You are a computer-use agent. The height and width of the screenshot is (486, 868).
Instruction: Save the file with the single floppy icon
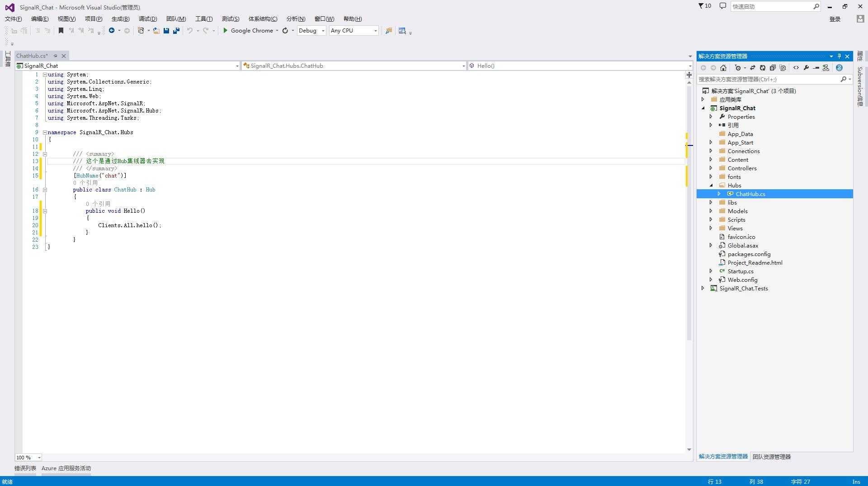pyautogui.click(x=166, y=31)
